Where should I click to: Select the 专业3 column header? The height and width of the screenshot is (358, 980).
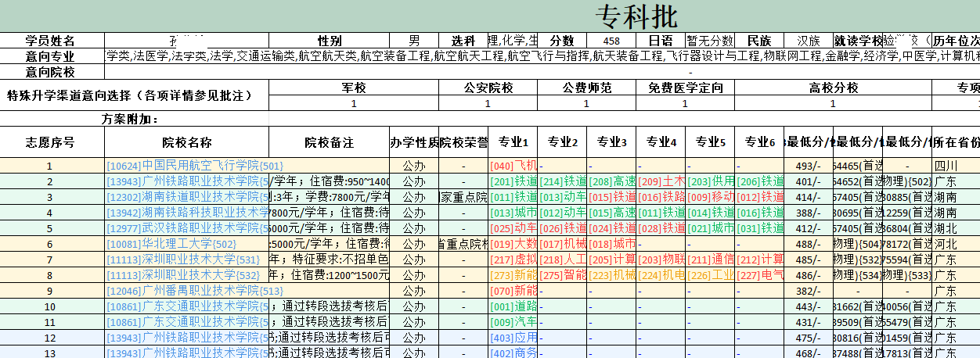[x=611, y=142]
